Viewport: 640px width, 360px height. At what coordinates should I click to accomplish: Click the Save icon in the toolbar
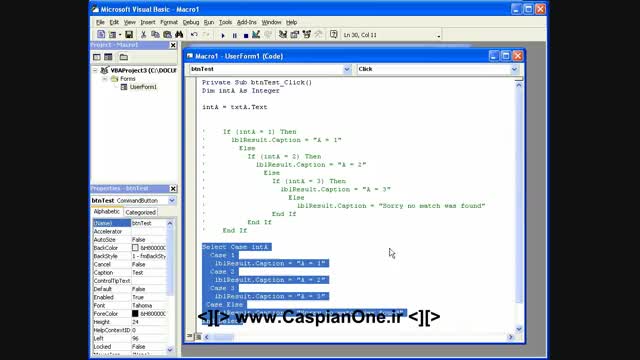(x=129, y=35)
